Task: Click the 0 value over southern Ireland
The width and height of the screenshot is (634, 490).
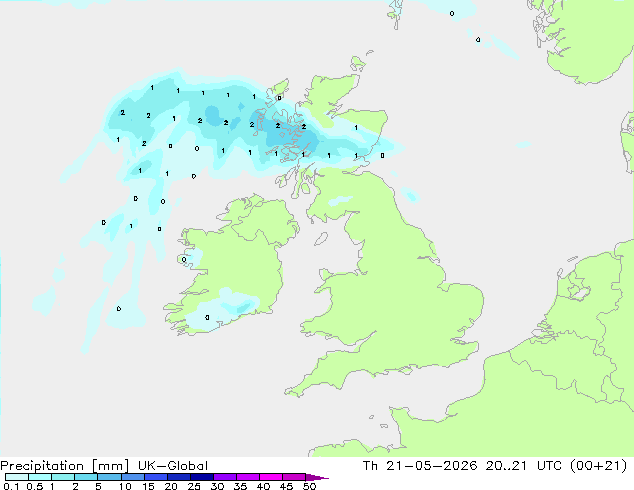Action: pyautogui.click(x=207, y=317)
